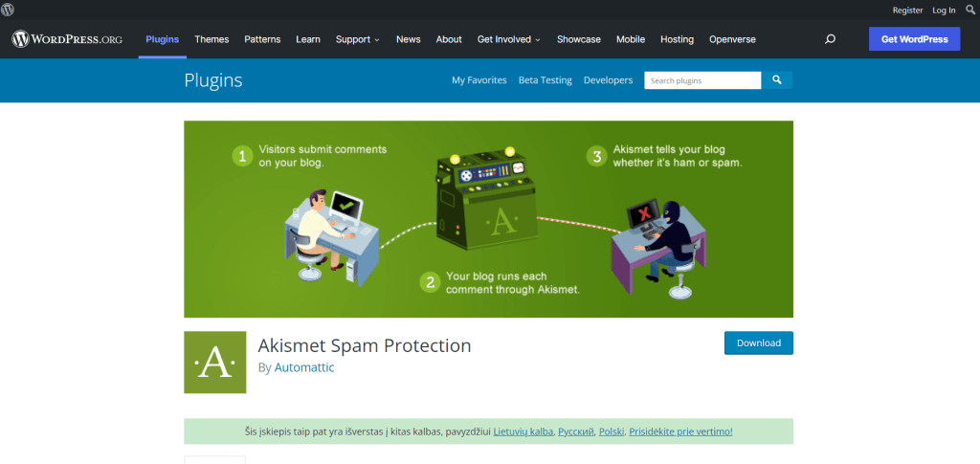
Task: Click the header search magnifier icon
Action: coord(830,39)
